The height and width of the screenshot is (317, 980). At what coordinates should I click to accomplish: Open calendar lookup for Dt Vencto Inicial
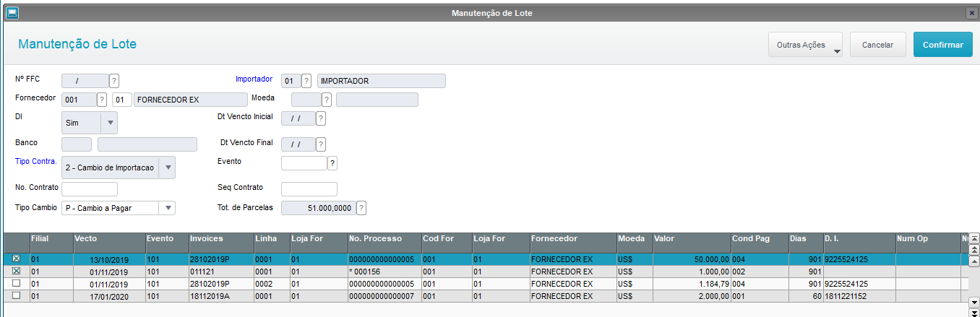321,118
